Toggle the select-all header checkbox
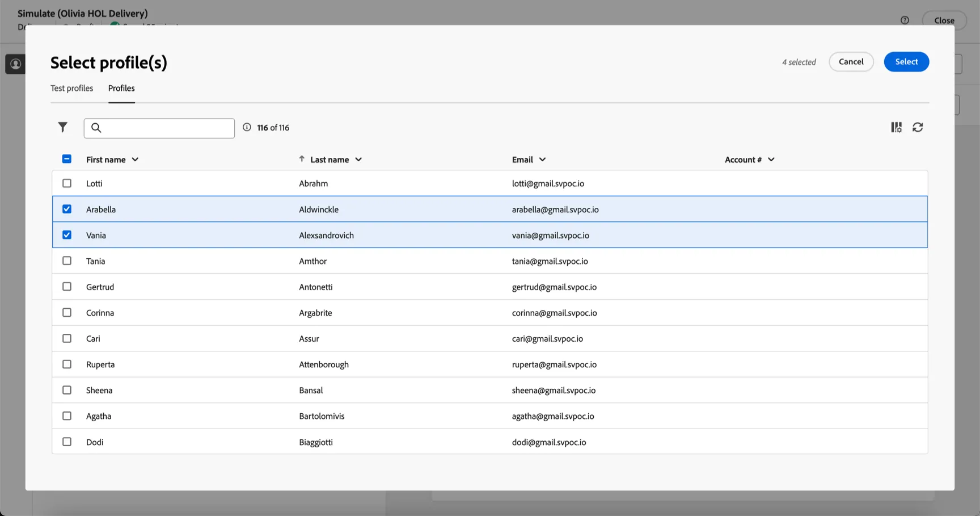Image resolution: width=980 pixels, height=516 pixels. [x=67, y=159]
